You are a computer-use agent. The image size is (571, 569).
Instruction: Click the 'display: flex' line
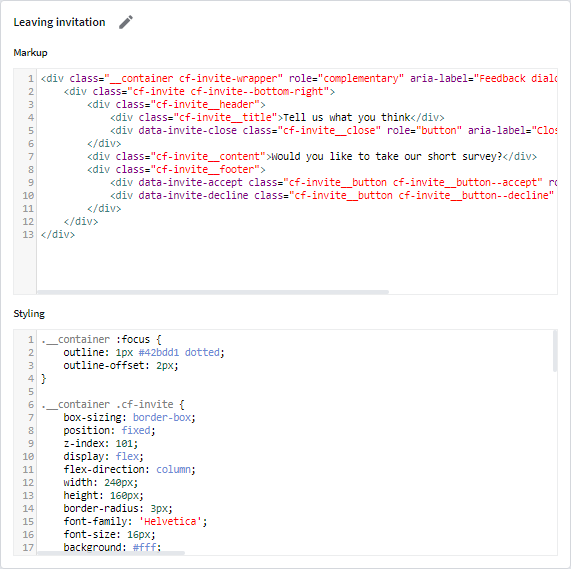pyautogui.click(x=104, y=457)
